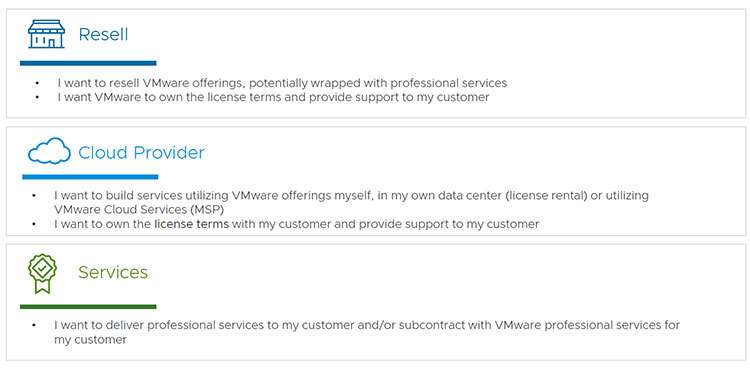Viewport: 750px width, 368px height.
Task: Click the dark blue bar under Resell
Action: pyautogui.click(x=88, y=63)
